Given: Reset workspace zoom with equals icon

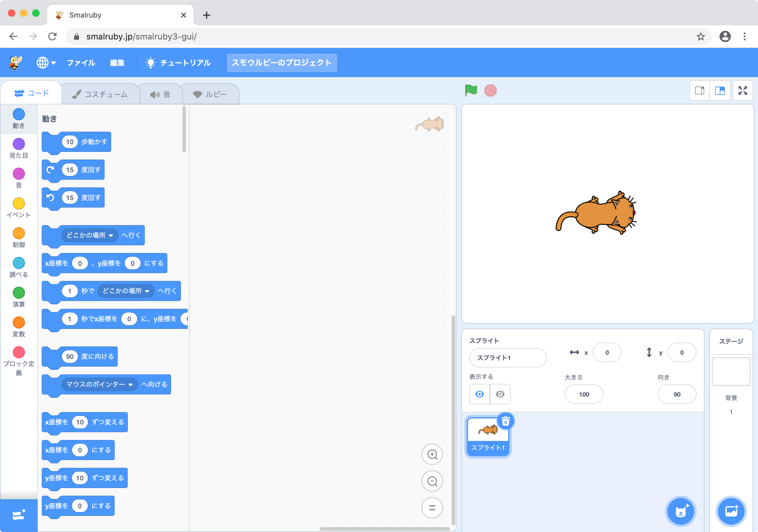Looking at the screenshot, I should coord(432,508).
